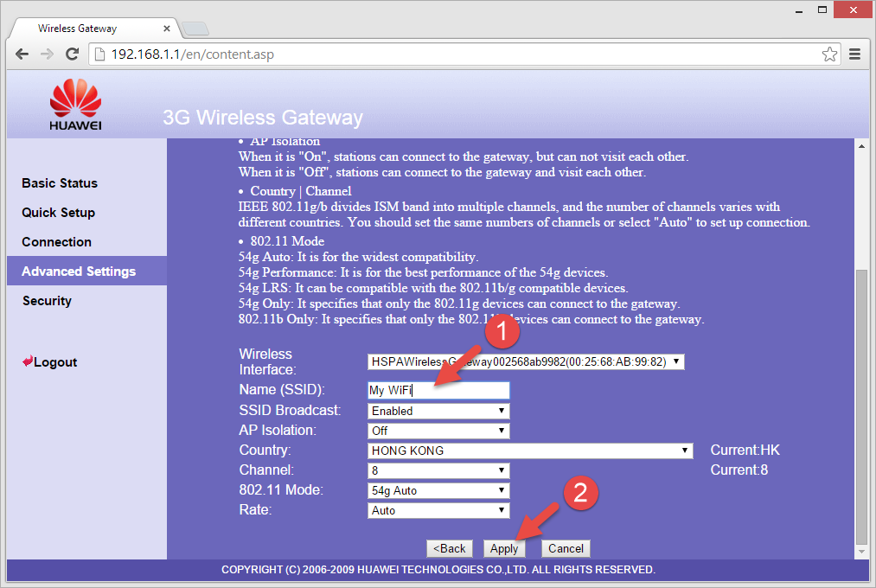Open the Security section
Screen dimensions: 876x588
47,300
